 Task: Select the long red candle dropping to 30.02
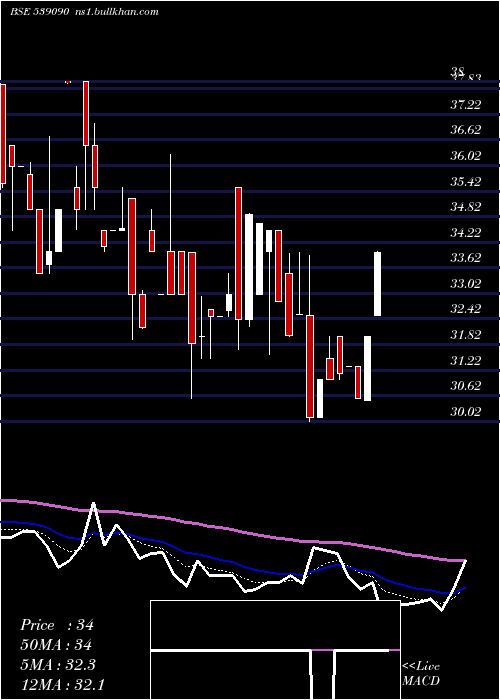coord(310,366)
